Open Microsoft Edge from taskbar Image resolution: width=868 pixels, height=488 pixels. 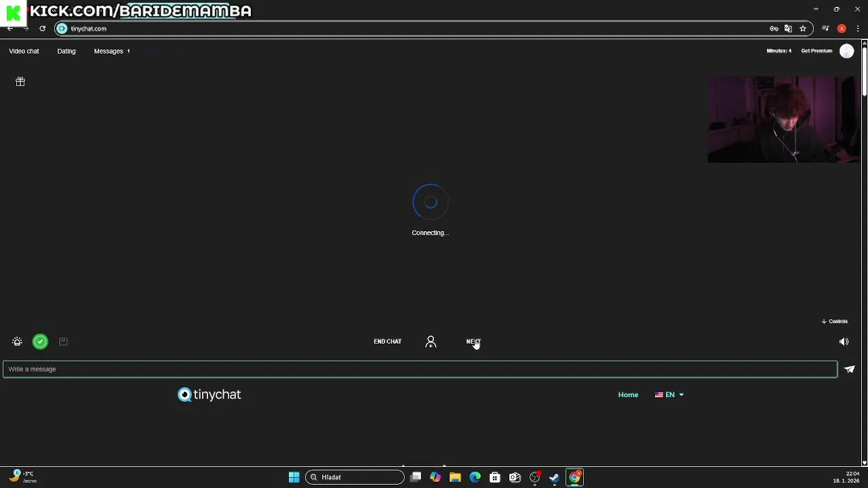(475, 477)
